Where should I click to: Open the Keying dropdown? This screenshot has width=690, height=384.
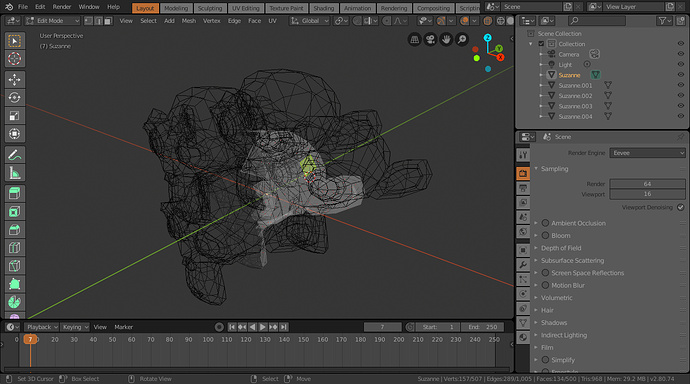point(74,327)
